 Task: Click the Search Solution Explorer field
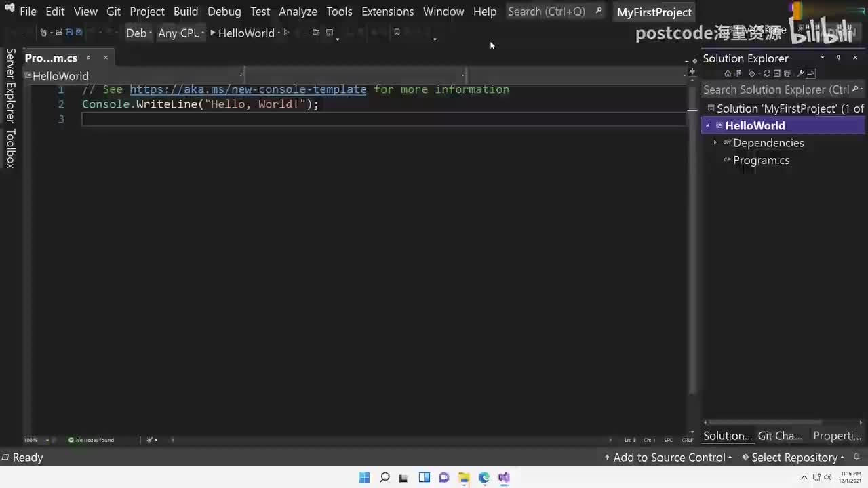[776, 89]
